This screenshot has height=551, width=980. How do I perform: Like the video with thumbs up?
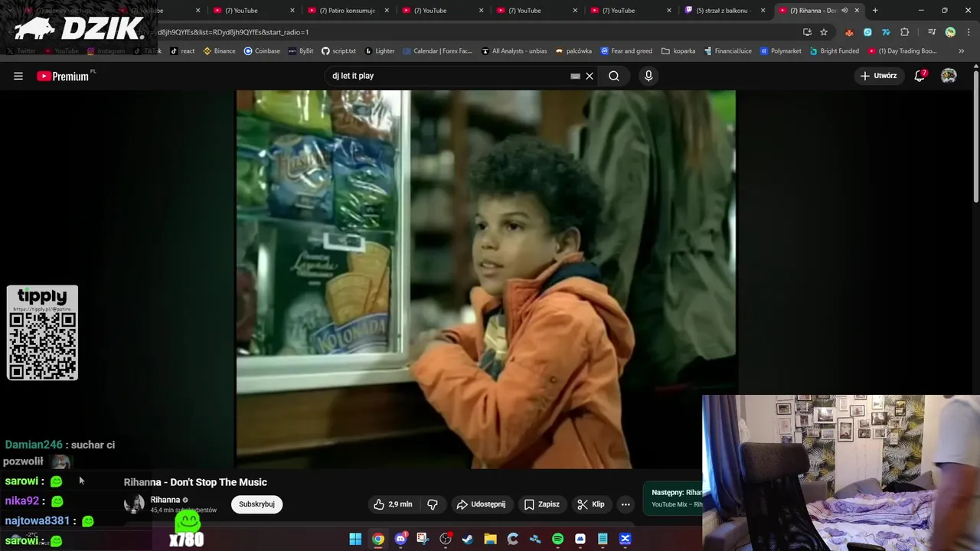pos(393,504)
